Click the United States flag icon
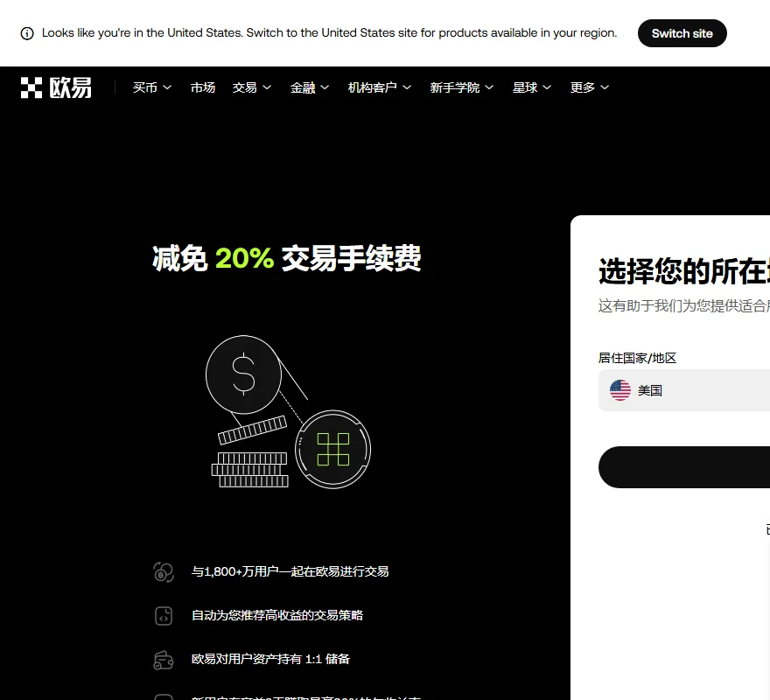 point(620,390)
